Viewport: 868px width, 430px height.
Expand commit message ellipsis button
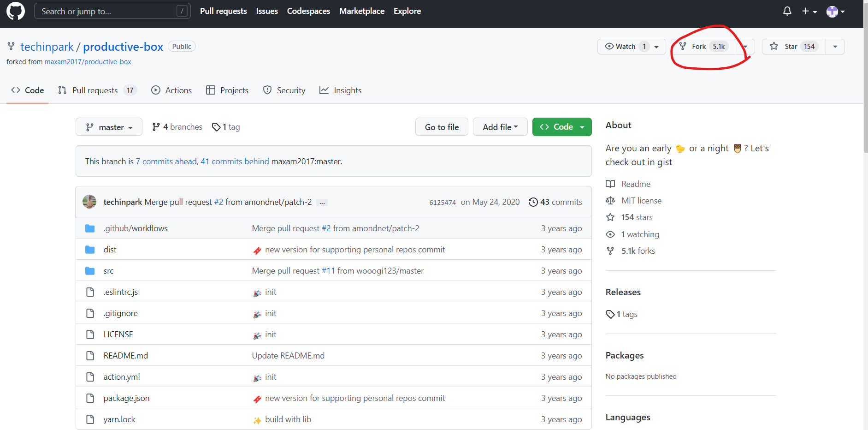pos(322,203)
